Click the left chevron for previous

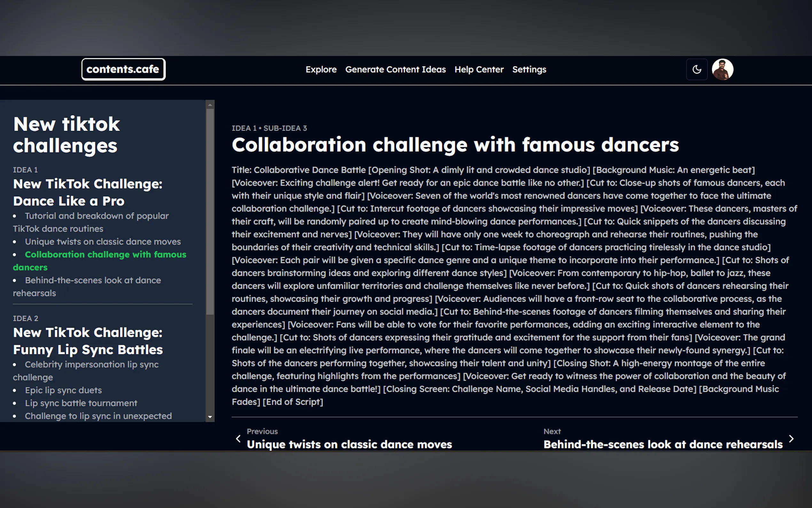coord(238,439)
